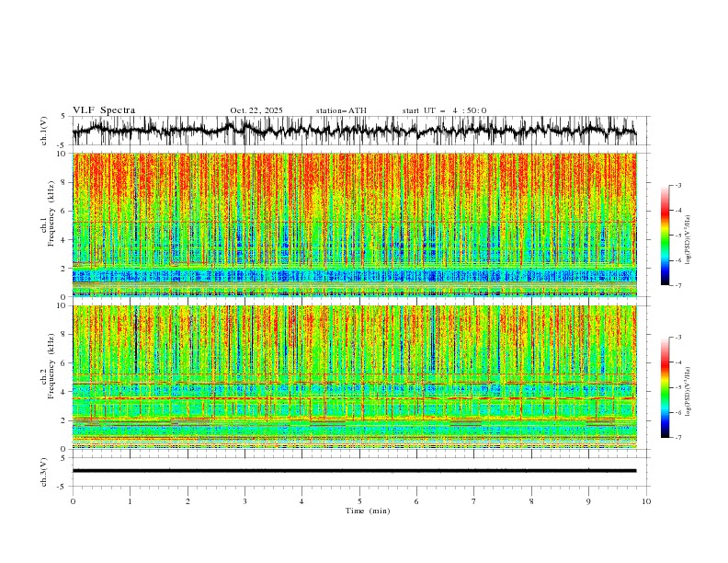Click the "Time (min)" axis title
The height and width of the screenshot is (563, 728).
[368, 511]
